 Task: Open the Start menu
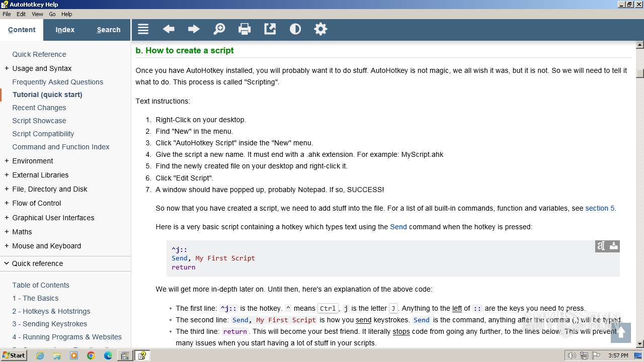(x=14, y=355)
